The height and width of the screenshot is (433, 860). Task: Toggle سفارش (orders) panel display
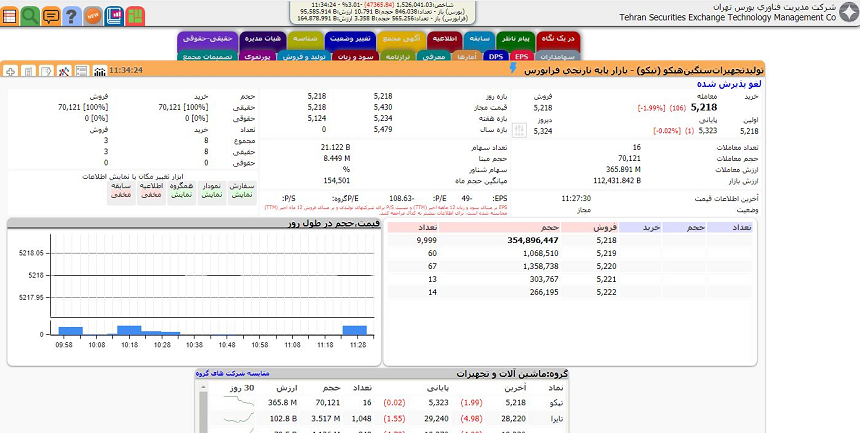pyautogui.click(x=241, y=190)
